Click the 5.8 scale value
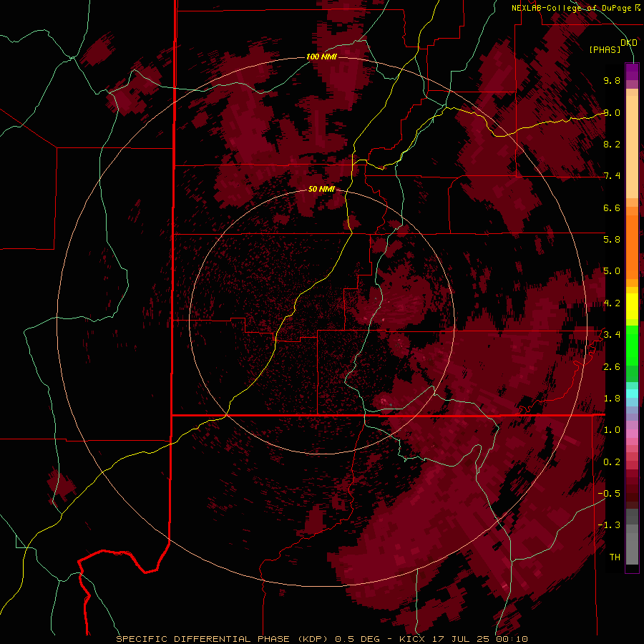Image resolution: width=644 pixels, height=644 pixels. (x=612, y=240)
